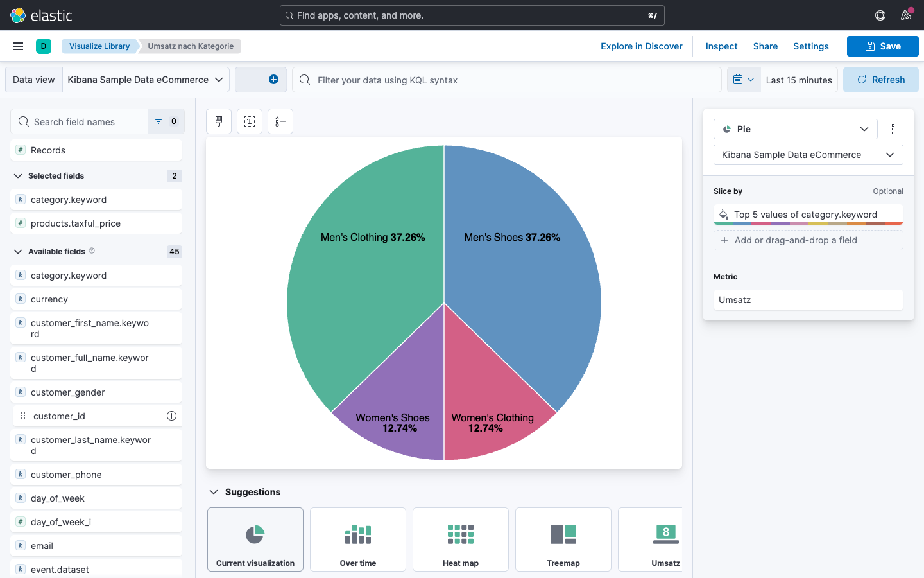The height and width of the screenshot is (578, 924).
Task: Click Explore in Discover link
Action: click(x=641, y=46)
